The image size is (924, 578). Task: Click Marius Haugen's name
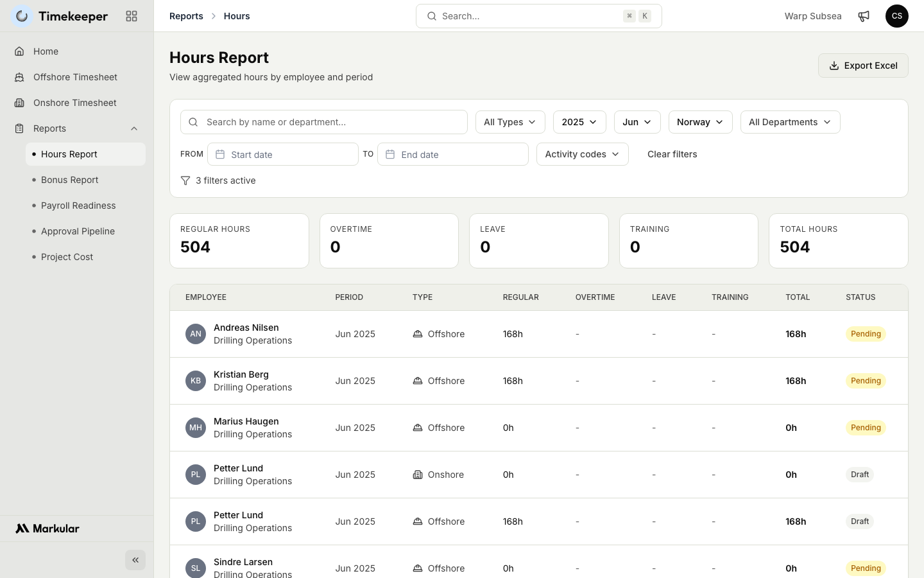(246, 421)
